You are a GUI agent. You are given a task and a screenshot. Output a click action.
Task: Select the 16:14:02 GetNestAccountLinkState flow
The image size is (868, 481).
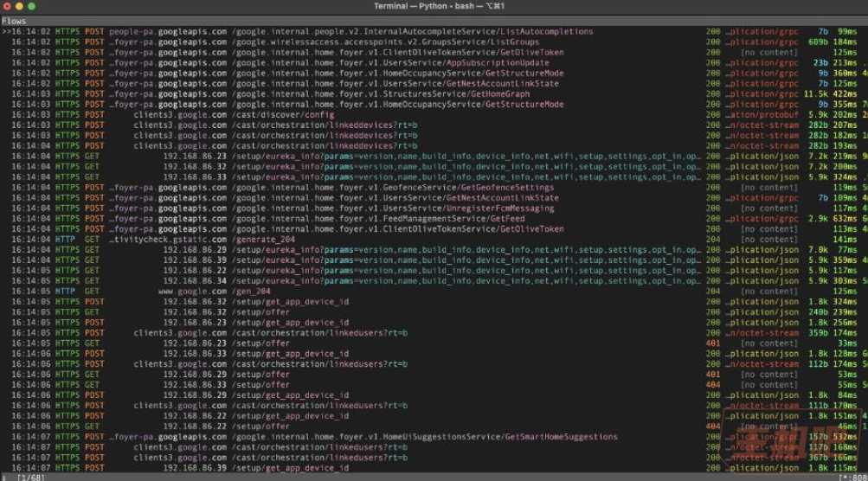[434, 84]
